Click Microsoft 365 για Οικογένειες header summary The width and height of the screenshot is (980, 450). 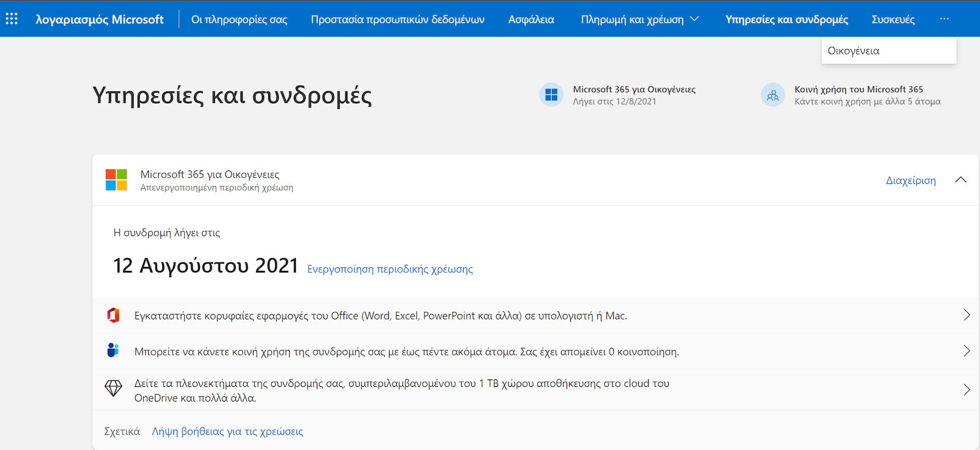[634, 90]
